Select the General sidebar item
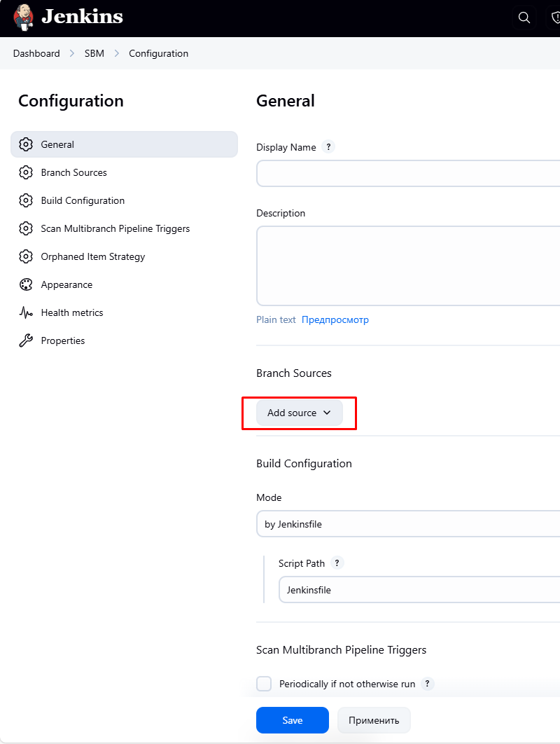This screenshot has height=744, width=560. 57,144
